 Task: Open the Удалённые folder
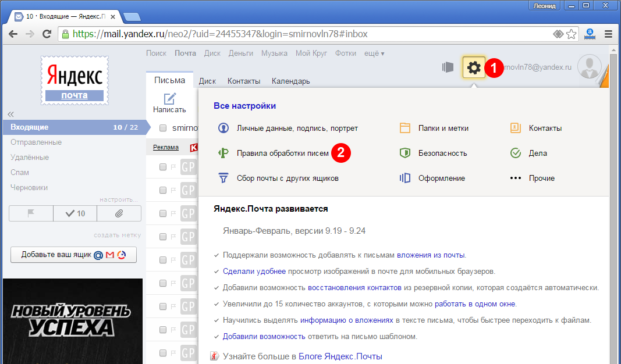pos(30,158)
